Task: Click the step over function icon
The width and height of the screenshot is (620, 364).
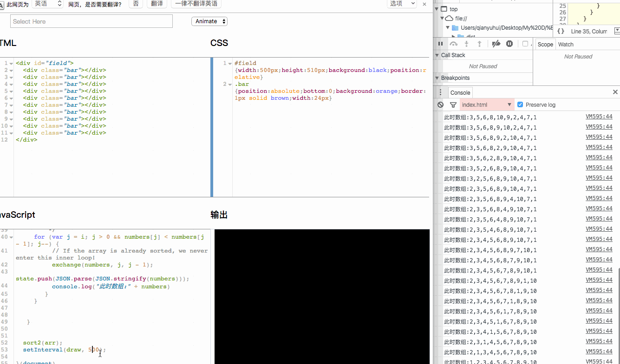Action: point(454,44)
